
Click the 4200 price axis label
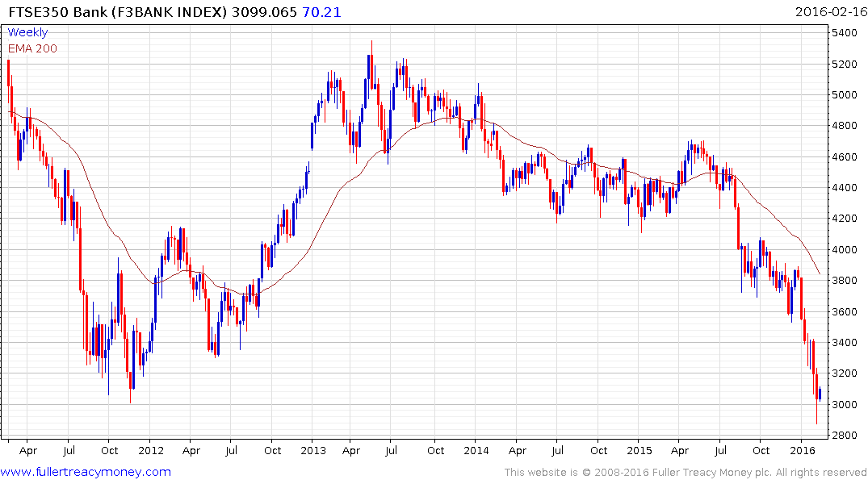coord(845,219)
